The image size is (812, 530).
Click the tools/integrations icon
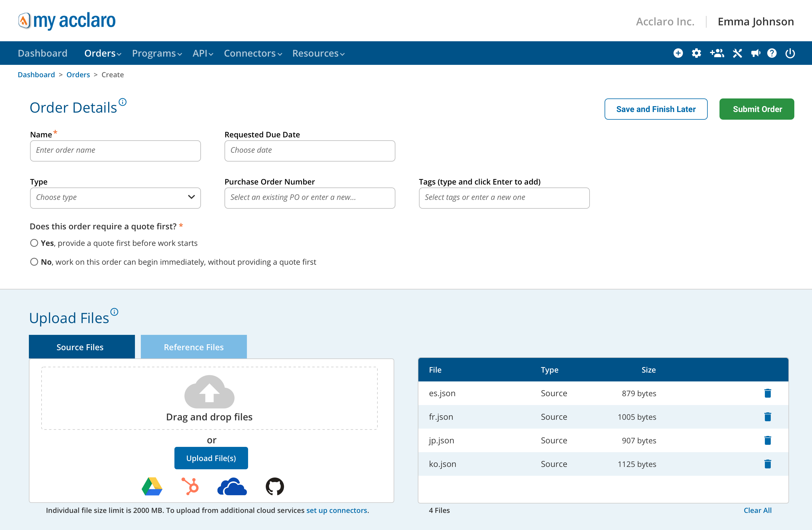pos(737,53)
